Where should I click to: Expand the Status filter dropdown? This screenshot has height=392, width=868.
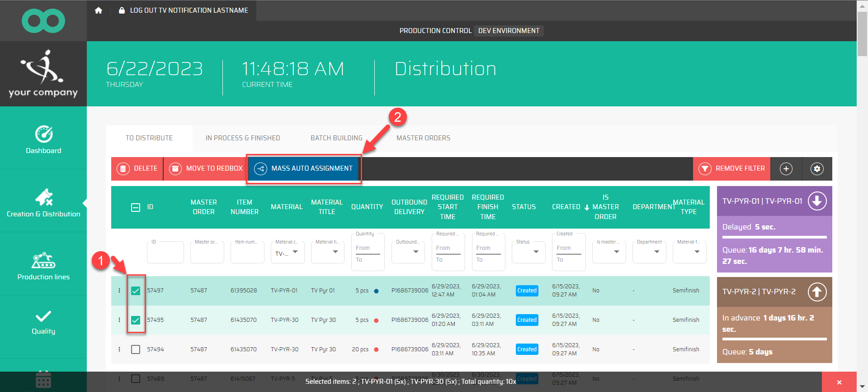528,252
